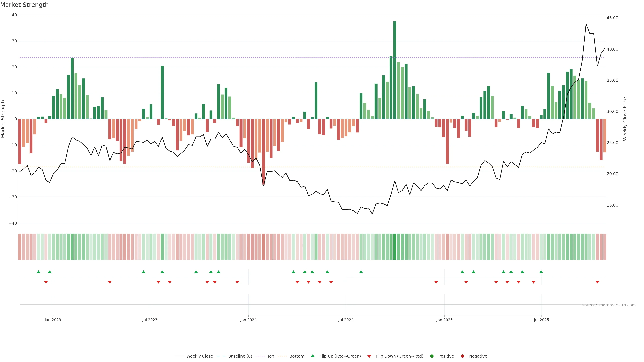Screen dimensions: 644x362
Task: Click the Jul 2025 axis label
Action: pos(541,320)
